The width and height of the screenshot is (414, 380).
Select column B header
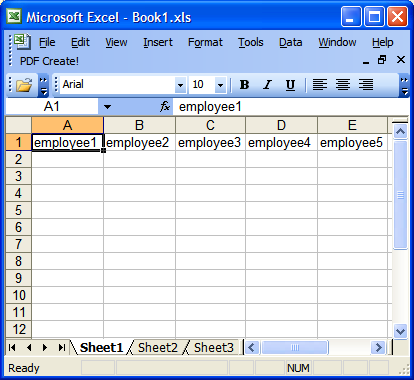coord(139,125)
